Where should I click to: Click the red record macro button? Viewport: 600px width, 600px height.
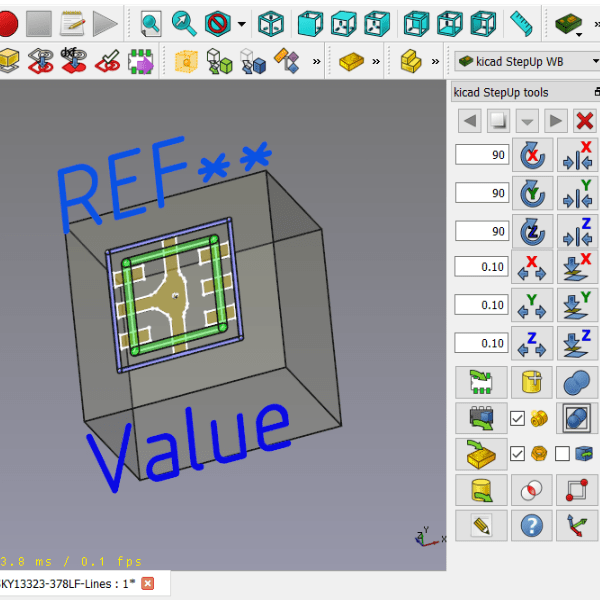click(8, 22)
